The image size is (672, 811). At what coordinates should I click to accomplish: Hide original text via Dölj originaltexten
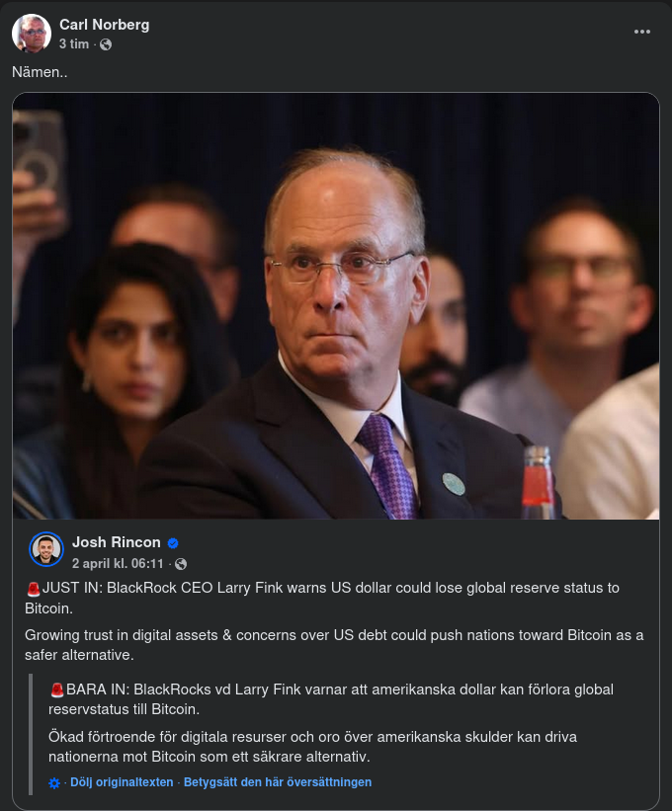point(122,782)
